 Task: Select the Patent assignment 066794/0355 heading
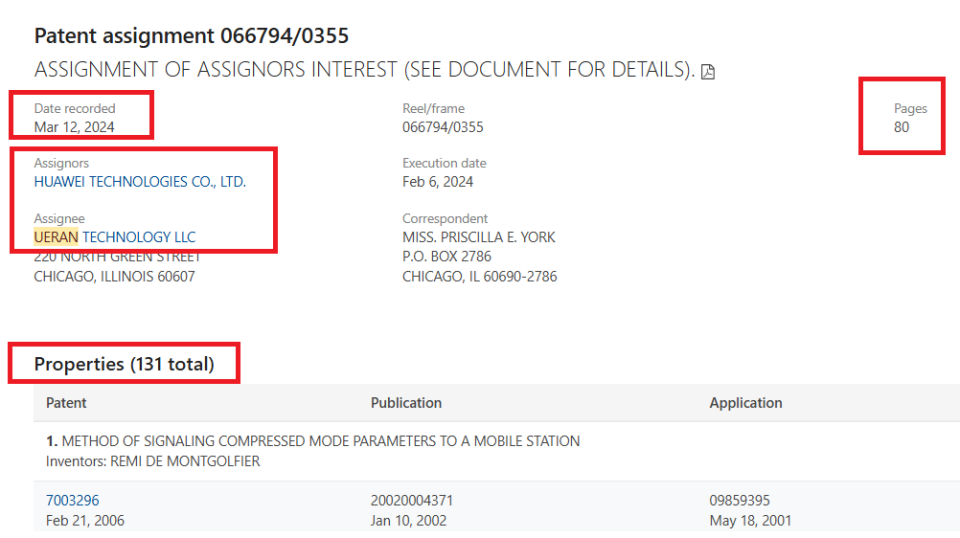click(191, 35)
